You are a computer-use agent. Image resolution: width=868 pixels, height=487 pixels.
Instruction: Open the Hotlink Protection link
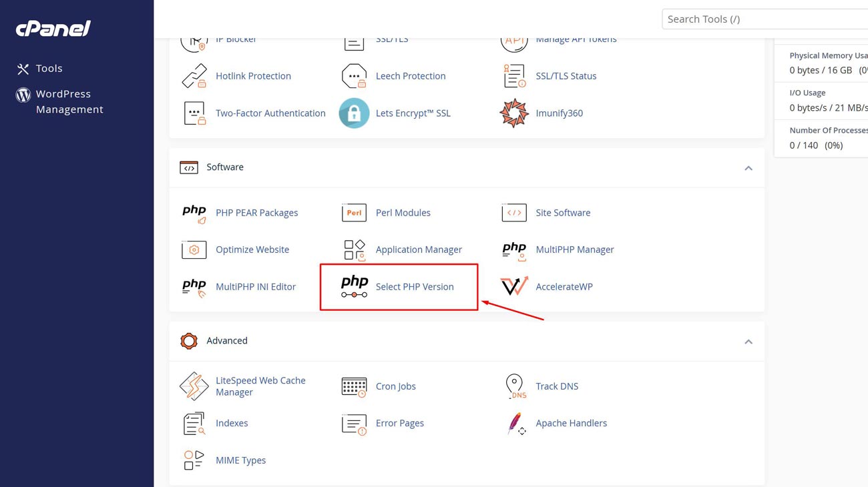coord(253,76)
